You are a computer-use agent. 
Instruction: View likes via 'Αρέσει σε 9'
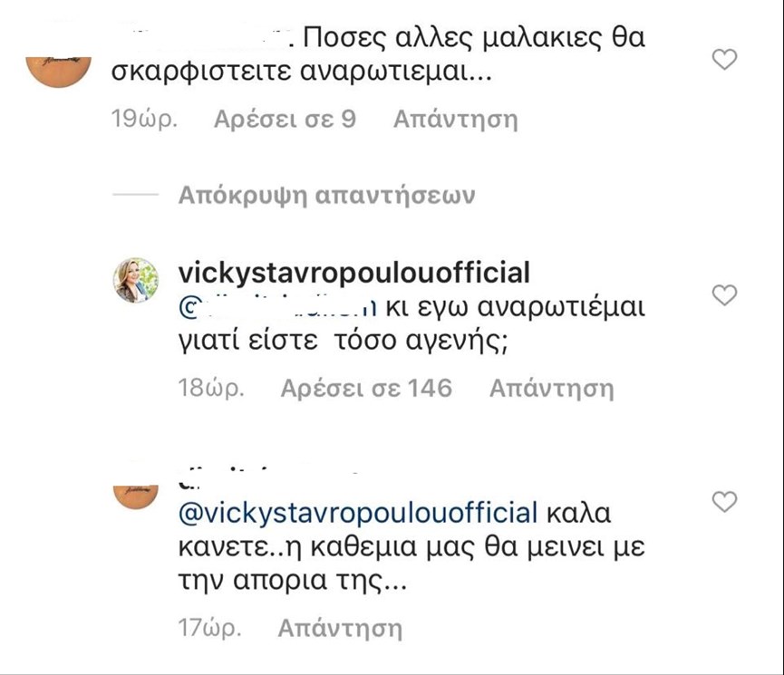coord(285,120)
